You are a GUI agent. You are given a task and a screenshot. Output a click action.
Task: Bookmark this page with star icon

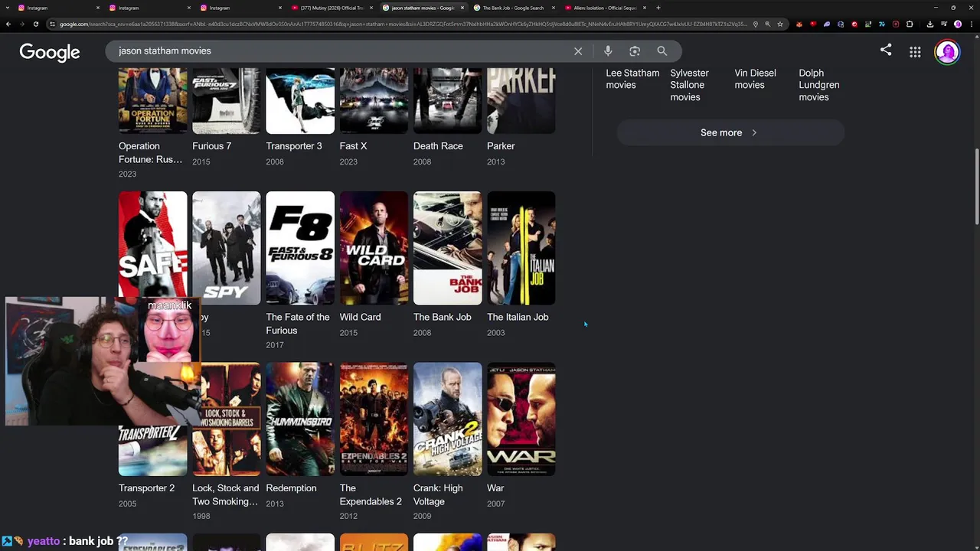[x=780, y=24]
